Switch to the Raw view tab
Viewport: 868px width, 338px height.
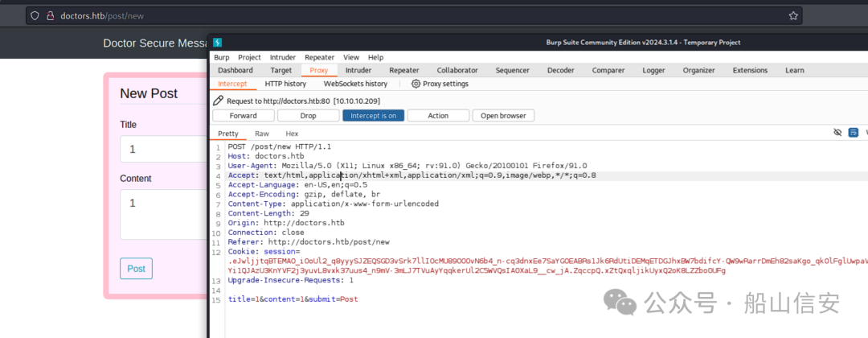[262, 134]
